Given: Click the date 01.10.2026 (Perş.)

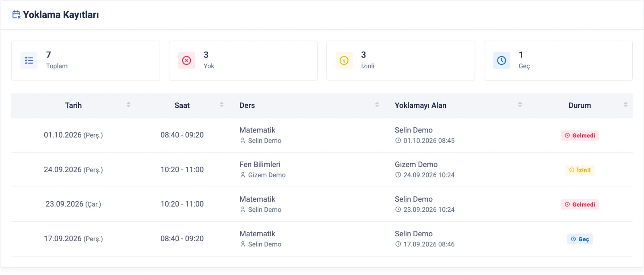Looking at the screenshot, I should 73,135.
